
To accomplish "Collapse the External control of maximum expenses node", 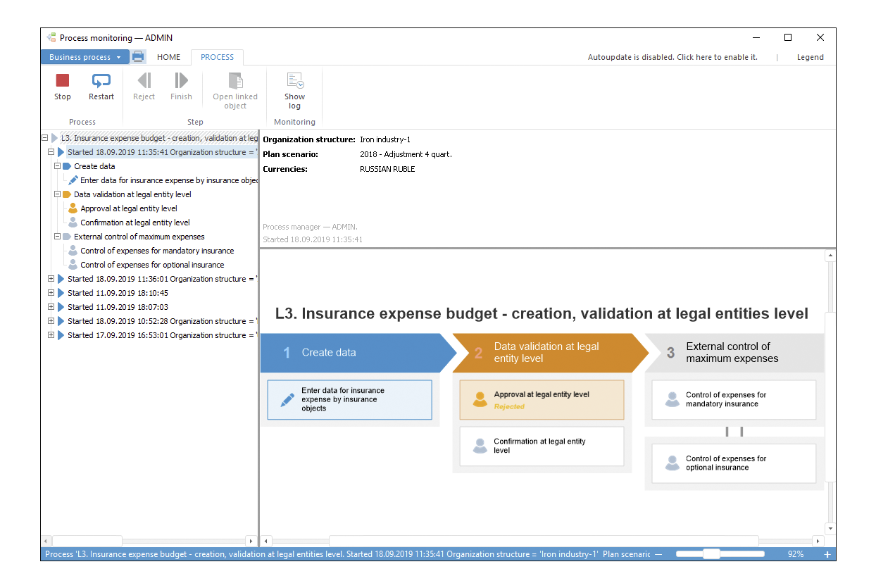I will tap(58, 237).
